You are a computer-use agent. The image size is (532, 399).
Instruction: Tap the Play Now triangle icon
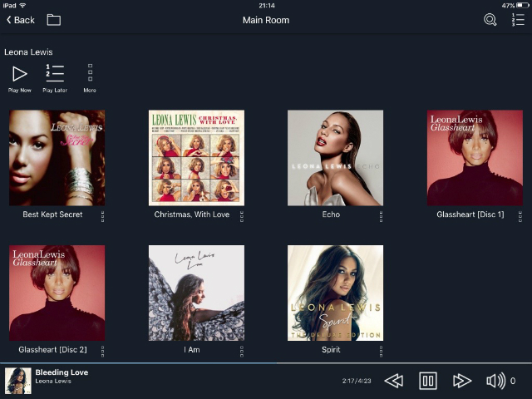point(20,74)
